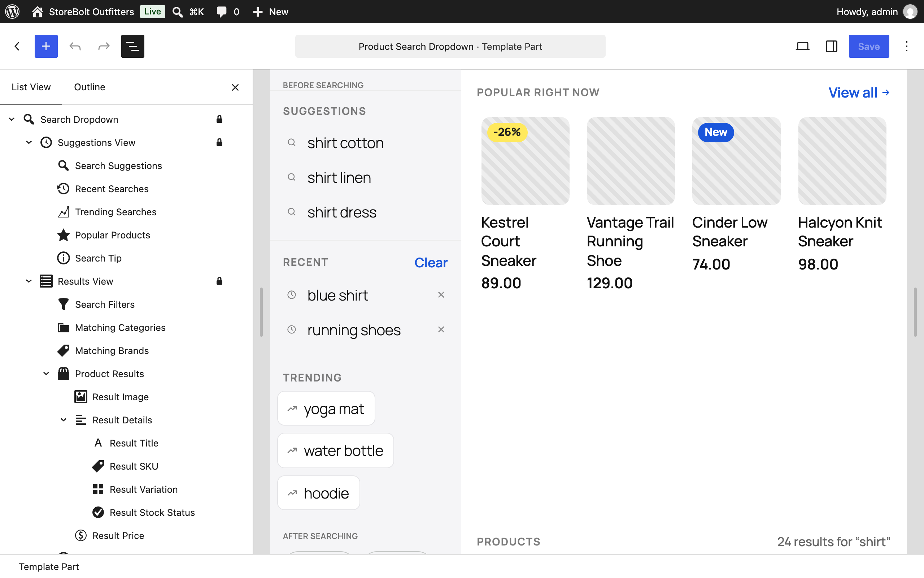
Task: Select the Result SKU block
Action: [126, 466]
